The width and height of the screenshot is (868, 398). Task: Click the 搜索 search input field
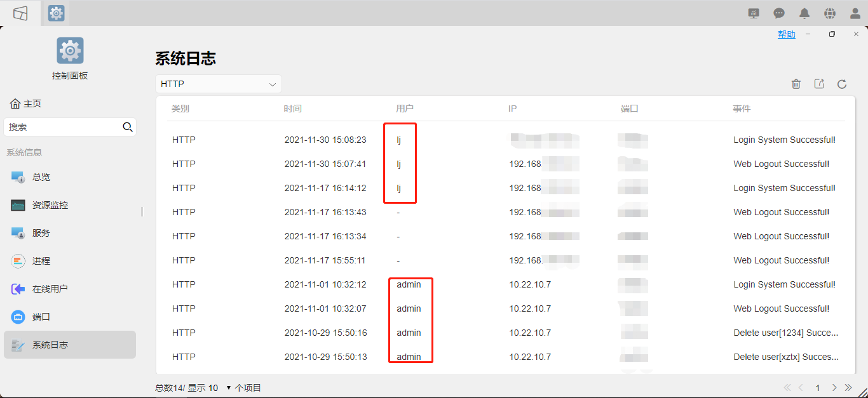pyautogui.click(x=62, y=127)
